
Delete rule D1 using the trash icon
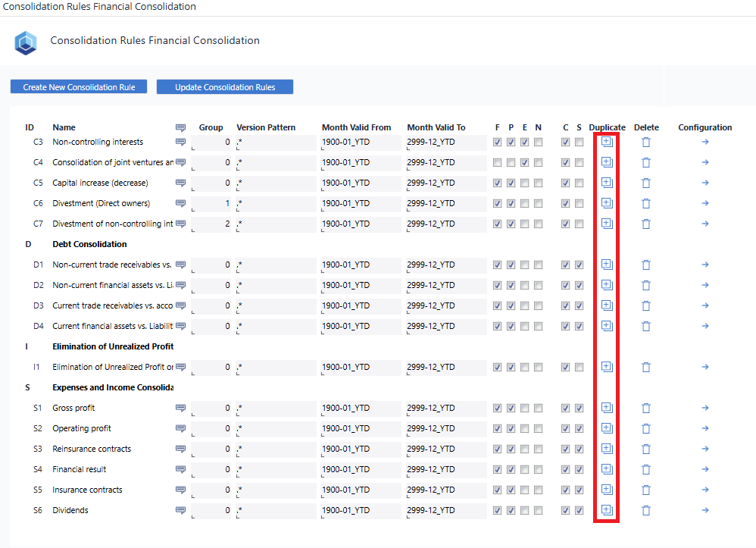click(x=645, y=265)
